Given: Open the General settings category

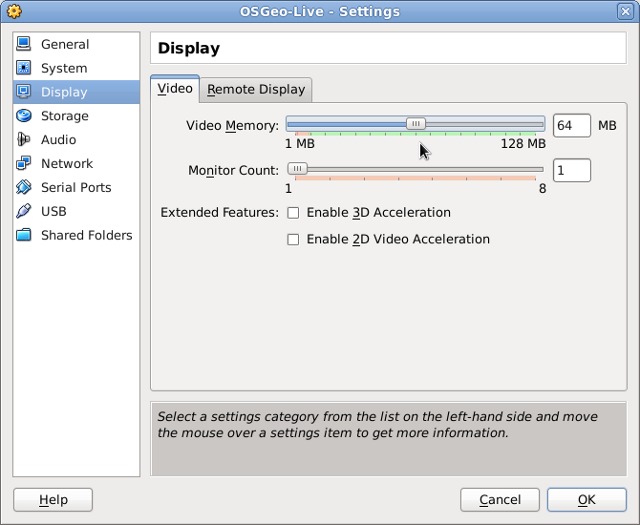Looking at the screenshot, I should (76, 44).
